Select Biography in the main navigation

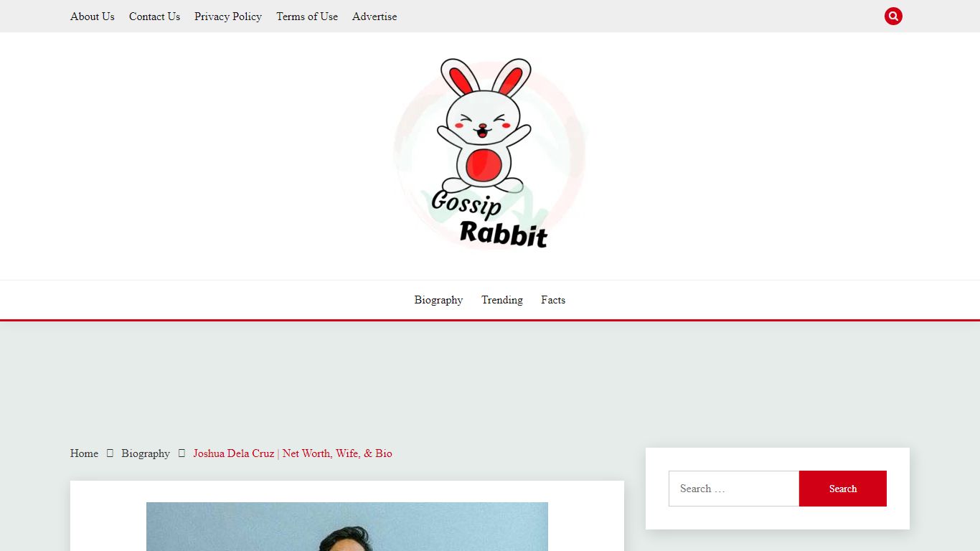click(438, 300)
